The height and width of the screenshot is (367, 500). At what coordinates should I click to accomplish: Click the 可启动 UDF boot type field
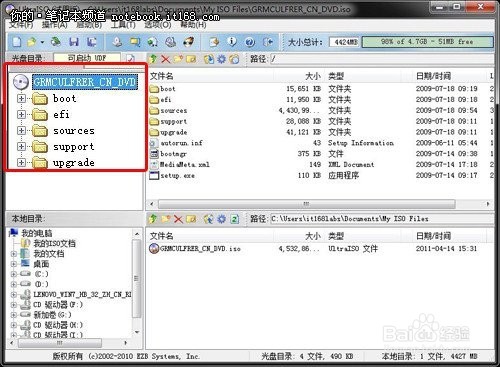tap(87, 58)
